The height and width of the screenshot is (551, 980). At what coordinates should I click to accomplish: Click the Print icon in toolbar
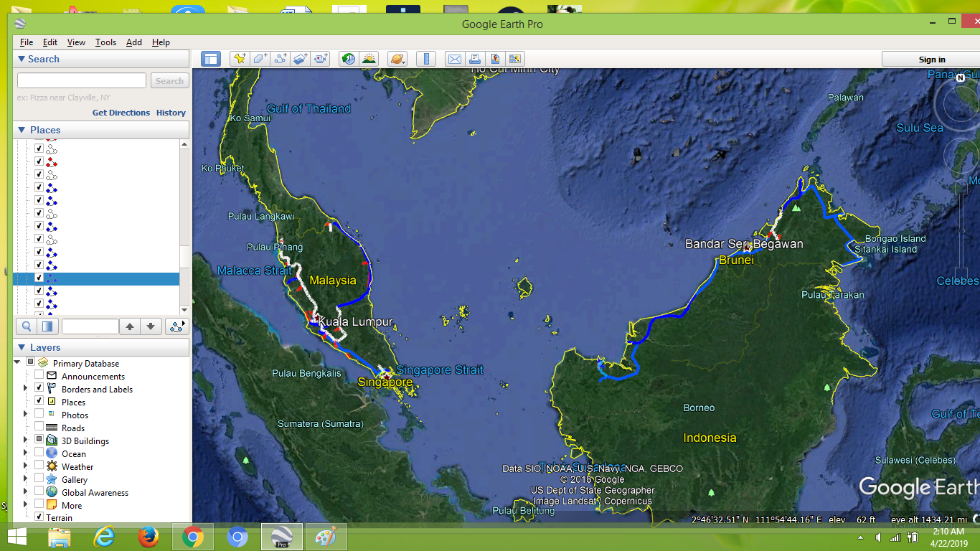475,59
